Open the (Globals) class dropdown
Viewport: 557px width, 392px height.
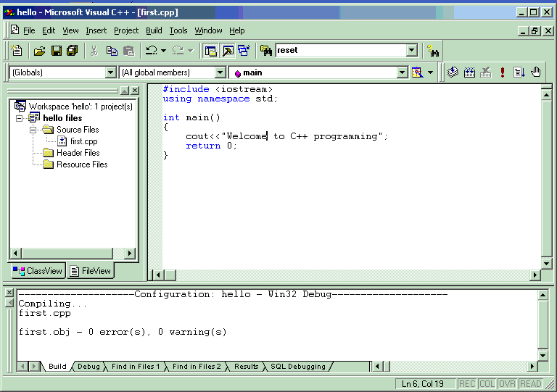click(x=111, y=72)
